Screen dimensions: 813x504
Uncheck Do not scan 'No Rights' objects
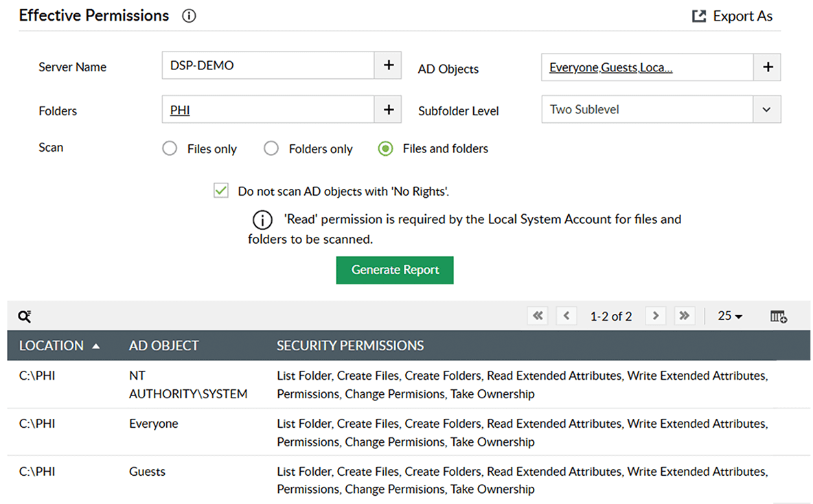pos(220,192)
